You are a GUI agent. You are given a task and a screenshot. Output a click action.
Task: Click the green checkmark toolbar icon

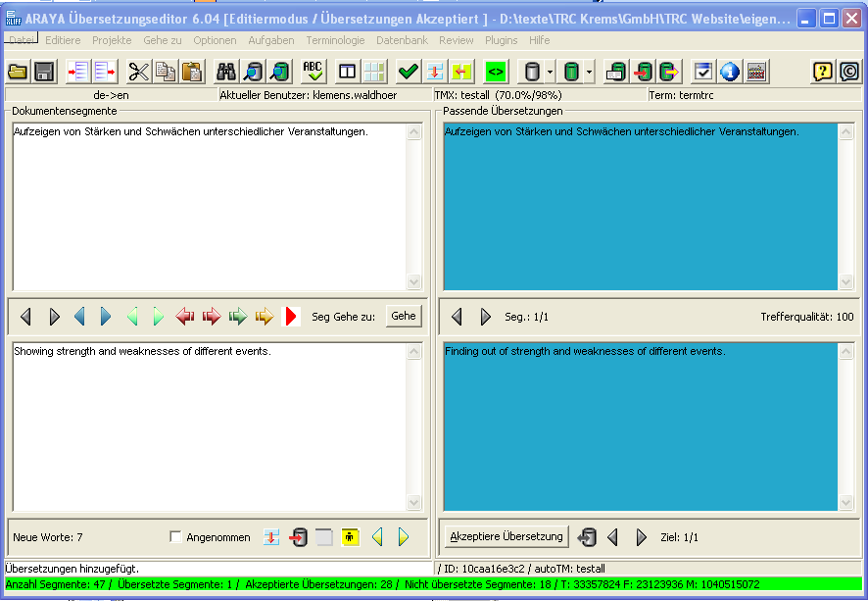[409, 72]
